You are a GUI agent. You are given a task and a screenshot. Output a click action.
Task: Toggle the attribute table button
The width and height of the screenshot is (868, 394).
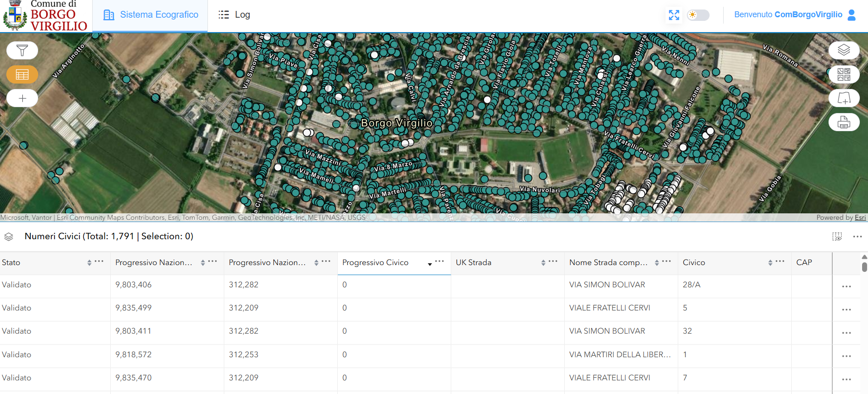point(22,74)
